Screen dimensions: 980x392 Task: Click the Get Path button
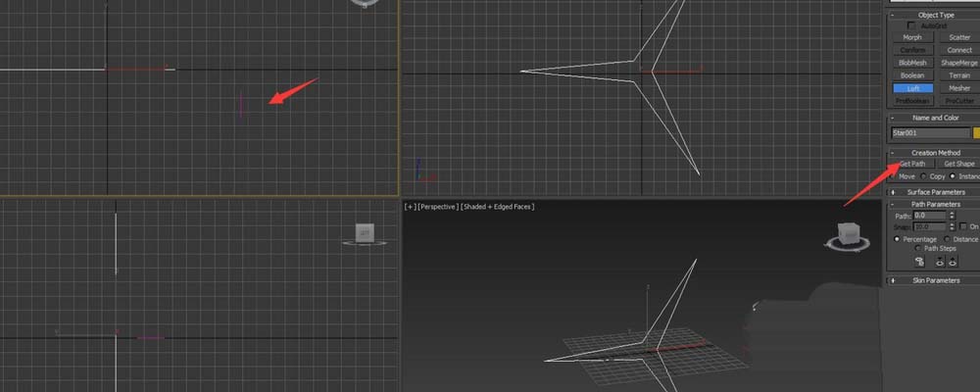click(912, 164)
